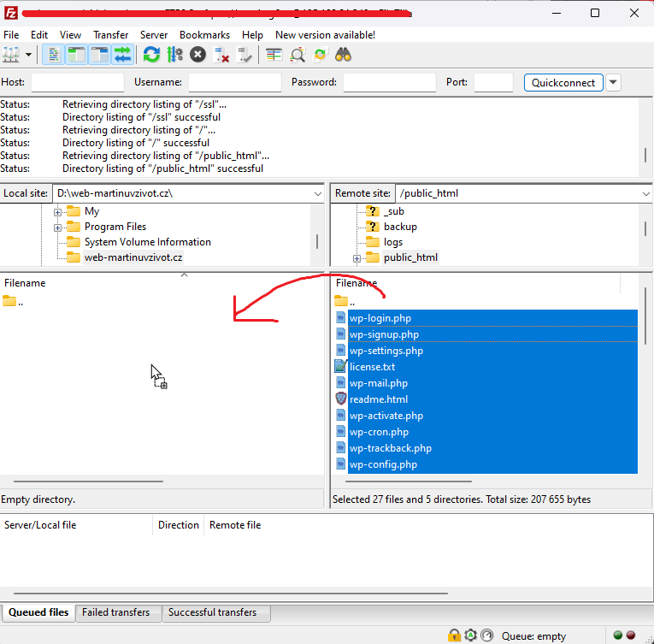The image size is (654, 644).
Task: Click the refresh file lists icon
Action: point(151,55)
